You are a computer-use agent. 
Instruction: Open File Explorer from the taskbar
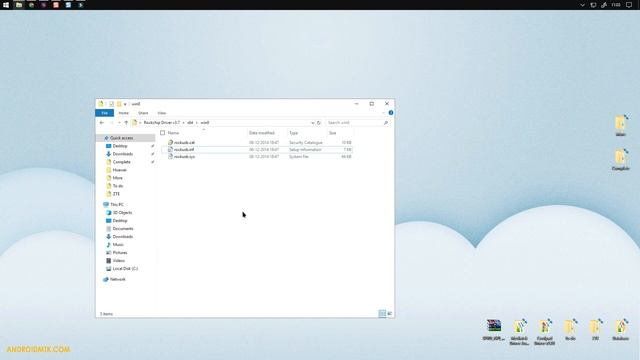(x=19, y=5)
